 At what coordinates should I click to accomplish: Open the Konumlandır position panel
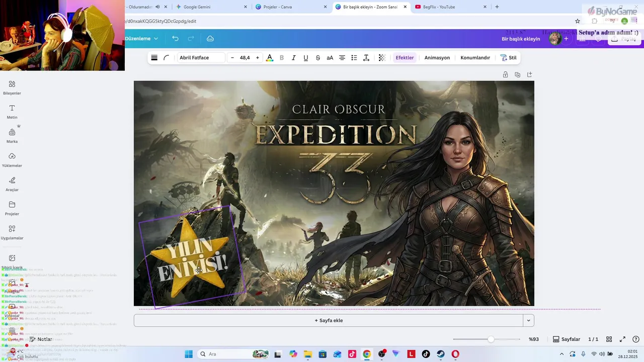[x=475, y=58]
